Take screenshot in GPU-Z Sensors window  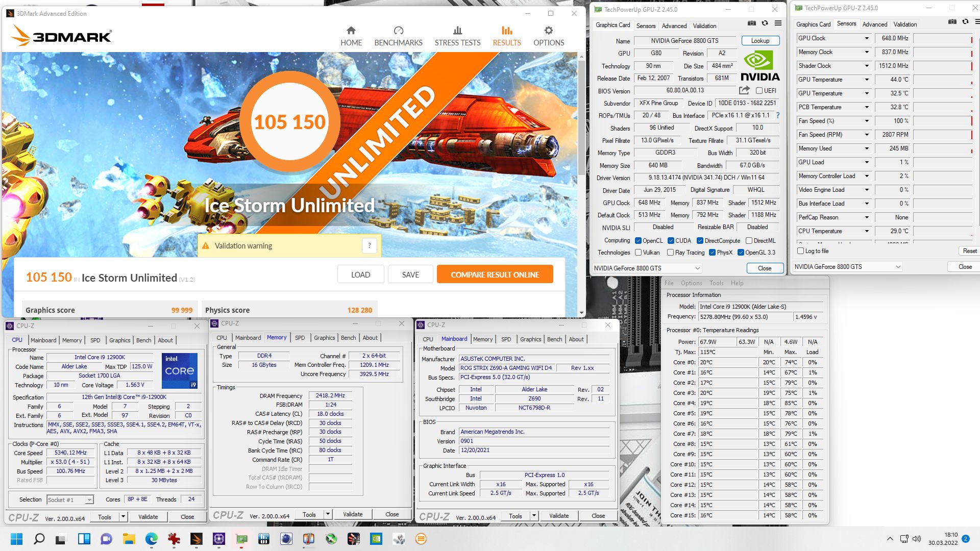pos(952,21)
